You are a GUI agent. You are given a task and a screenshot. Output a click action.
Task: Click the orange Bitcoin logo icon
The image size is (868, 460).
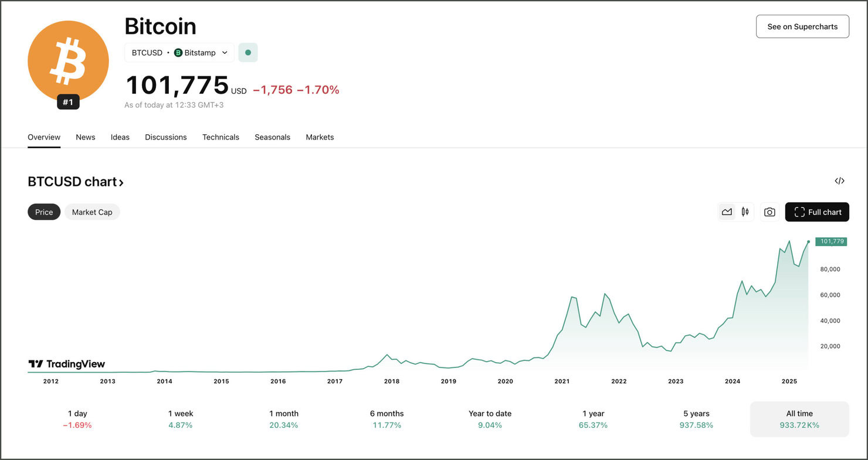68,60
